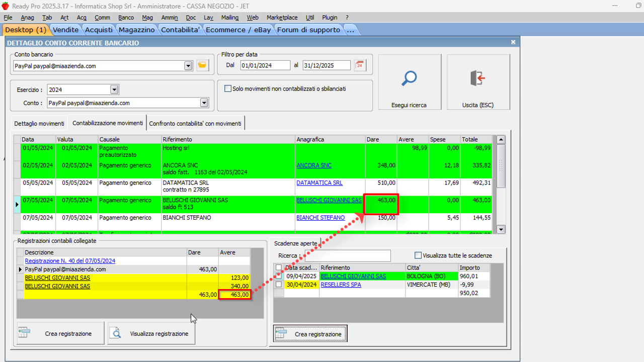Go to Forum di supporto tab
Image resolution: width=644 pixels, height=362 pixels.
308,30
